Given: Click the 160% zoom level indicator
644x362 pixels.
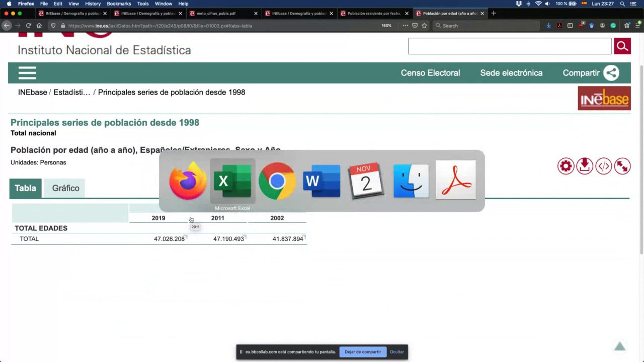Looking at the screenshot, I should click(386, 26).
